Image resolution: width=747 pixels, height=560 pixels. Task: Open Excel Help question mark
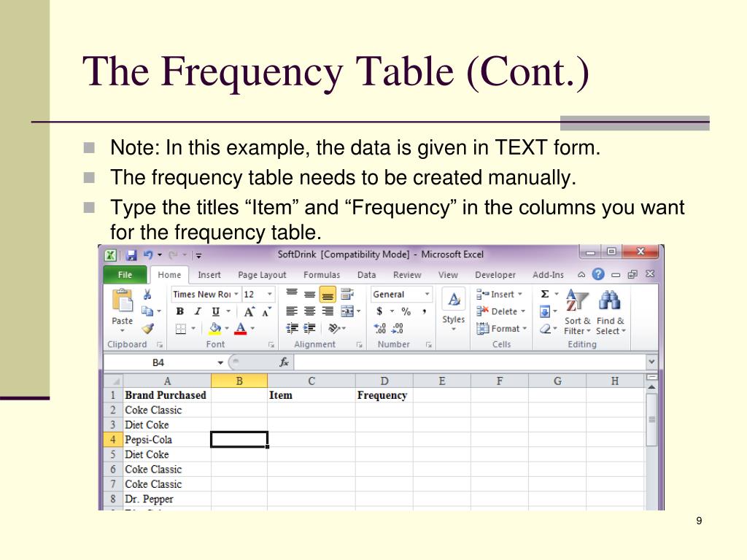click(598, 274)
